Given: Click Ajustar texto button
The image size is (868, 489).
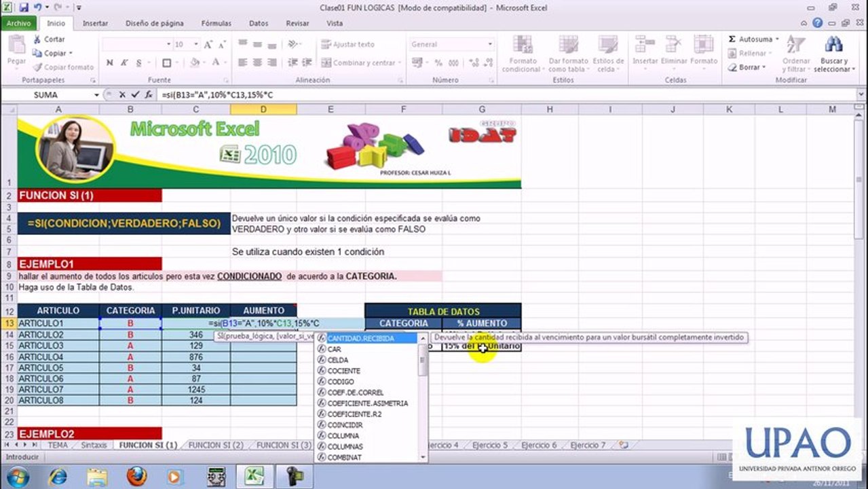Looking at the screenshot, I should point(348,44).
